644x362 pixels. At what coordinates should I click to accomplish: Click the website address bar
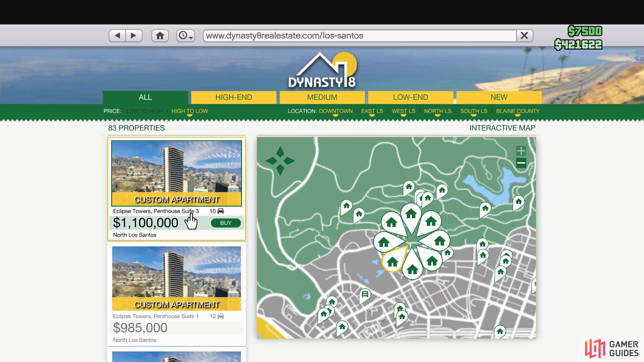[x=359, y=36]
